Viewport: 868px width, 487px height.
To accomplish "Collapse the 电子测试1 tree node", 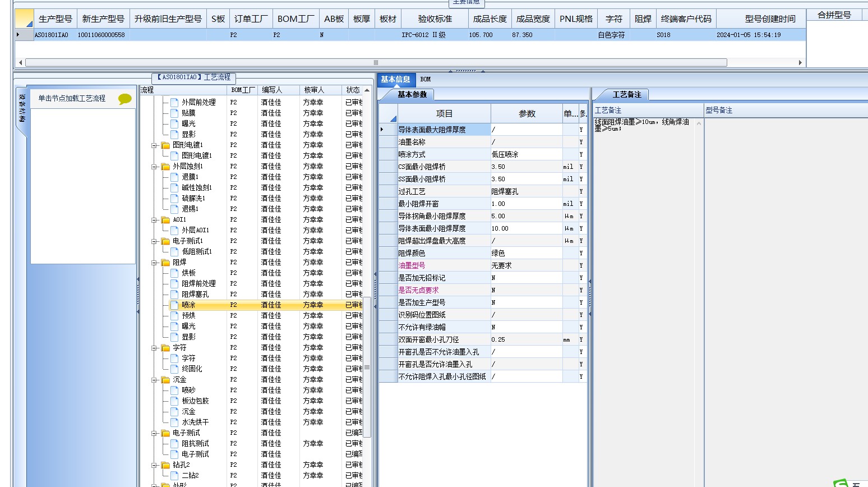I will [x=154, y=241].
